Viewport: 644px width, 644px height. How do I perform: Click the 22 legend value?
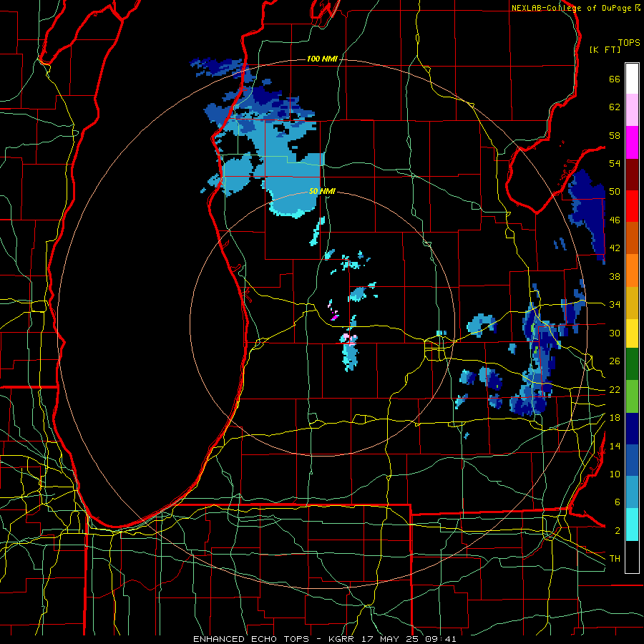(x=615, y=389)
